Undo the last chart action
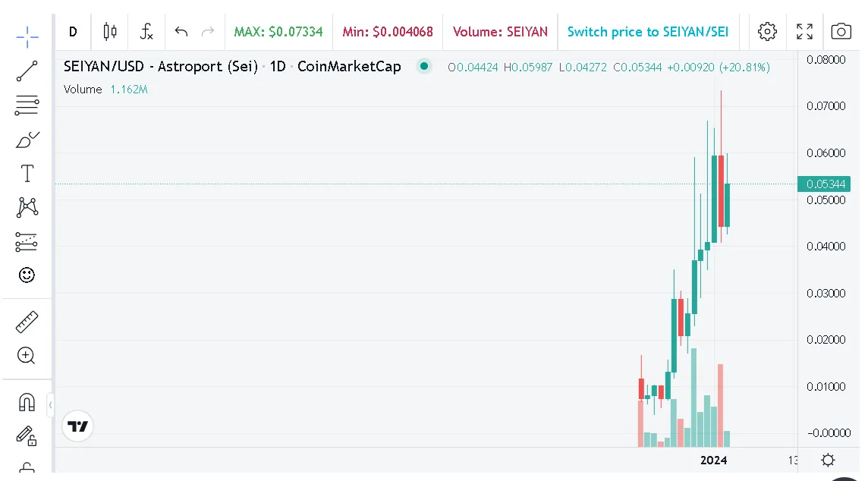868x481 pixels. click(x=181, y=32)
